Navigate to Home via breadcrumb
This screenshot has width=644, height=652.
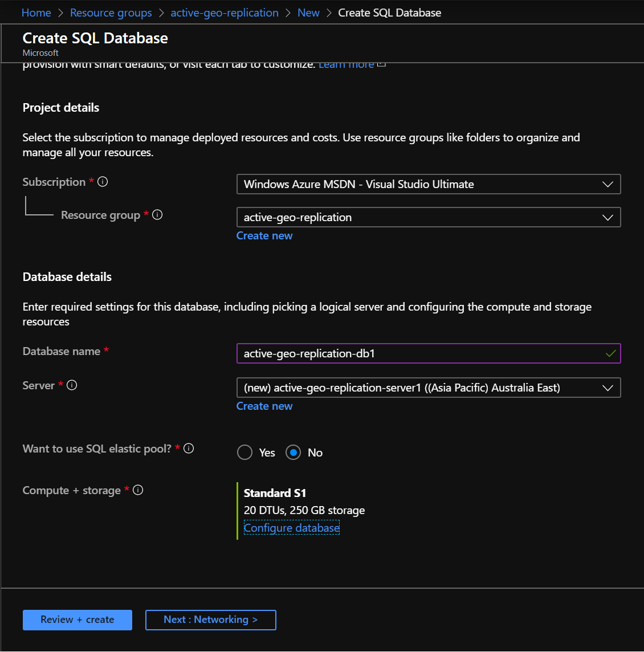[x=36, y=12]
